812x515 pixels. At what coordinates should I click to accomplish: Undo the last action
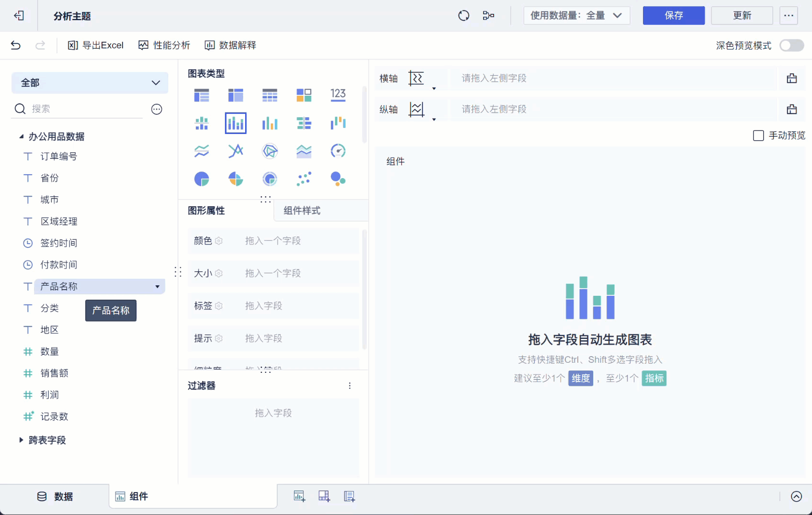tap(16, 45)
